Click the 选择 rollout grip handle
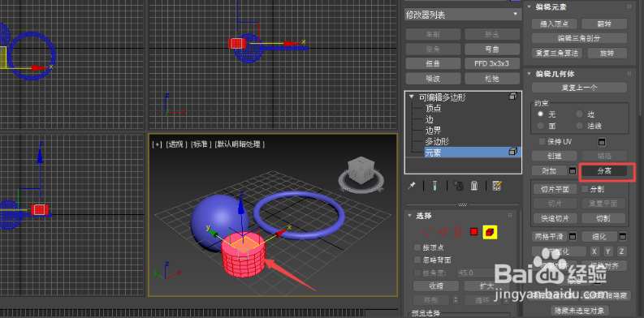This screenshot has width=644, height=318. point(510,216)
